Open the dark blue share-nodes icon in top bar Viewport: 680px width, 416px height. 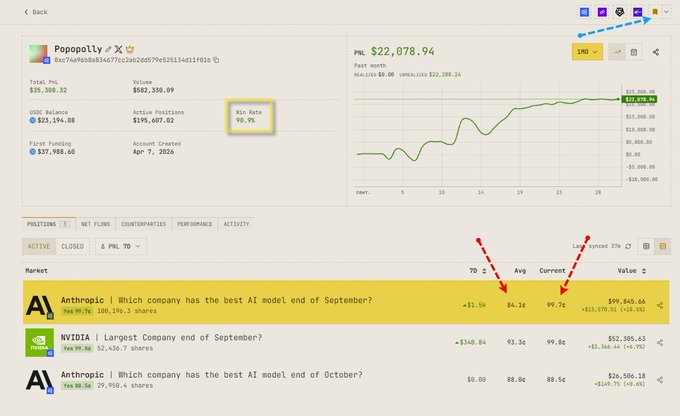(x=638, y=12)
